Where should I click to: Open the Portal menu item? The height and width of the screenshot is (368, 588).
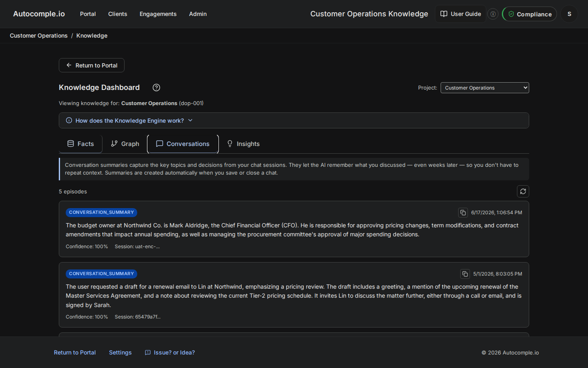click(88, 14)
